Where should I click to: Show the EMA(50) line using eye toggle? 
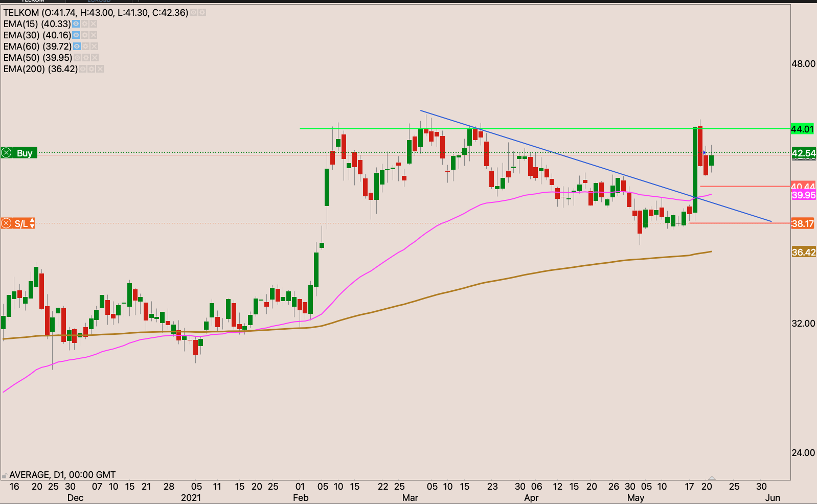pyautogui.click(x=77, y=58)
